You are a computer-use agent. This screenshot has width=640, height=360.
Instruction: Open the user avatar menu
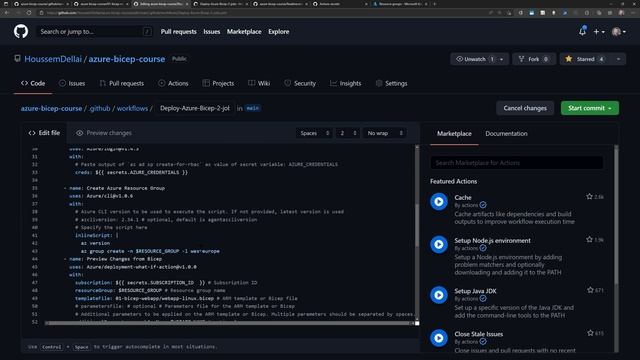click(x=619, y=31)
